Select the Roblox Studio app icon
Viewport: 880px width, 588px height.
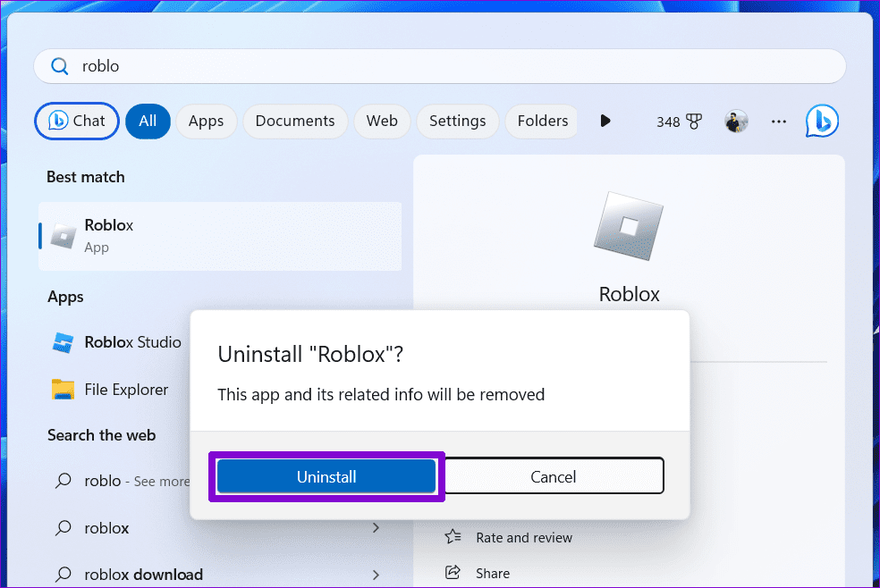point(62,342)
